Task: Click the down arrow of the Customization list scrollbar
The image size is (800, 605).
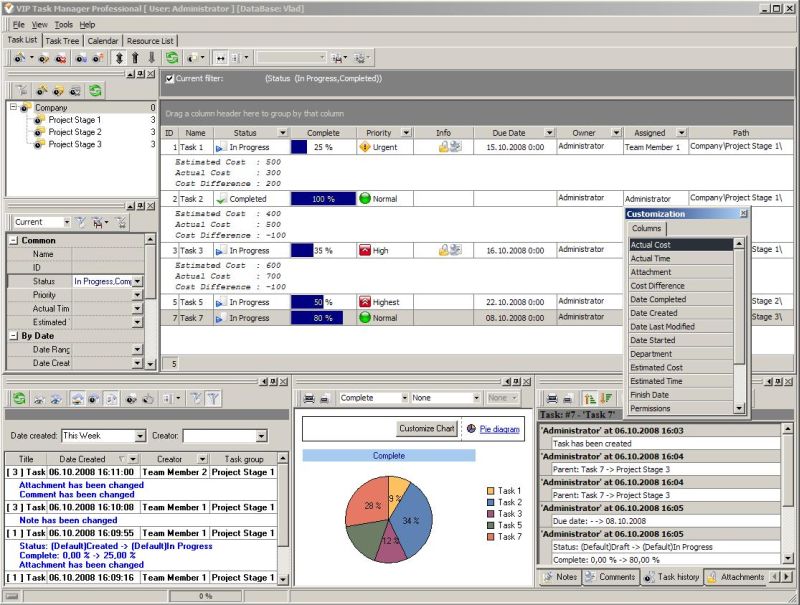Action: coord(739,408)
